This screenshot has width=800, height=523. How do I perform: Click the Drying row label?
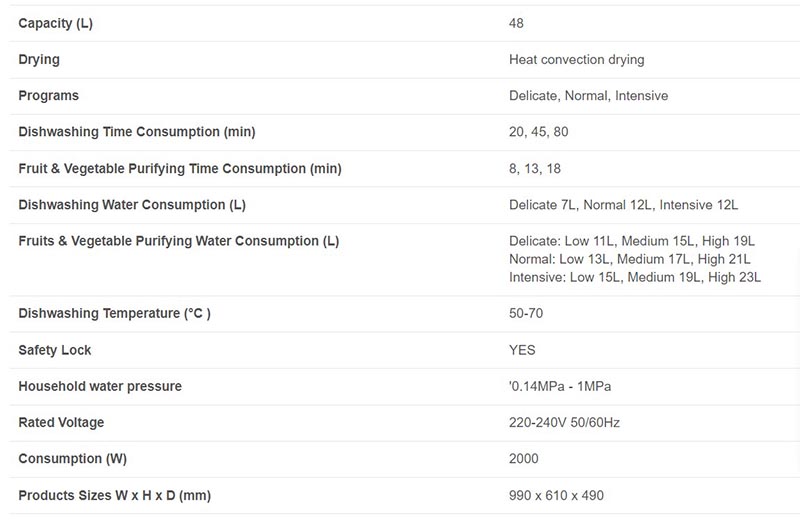[39, 59]
